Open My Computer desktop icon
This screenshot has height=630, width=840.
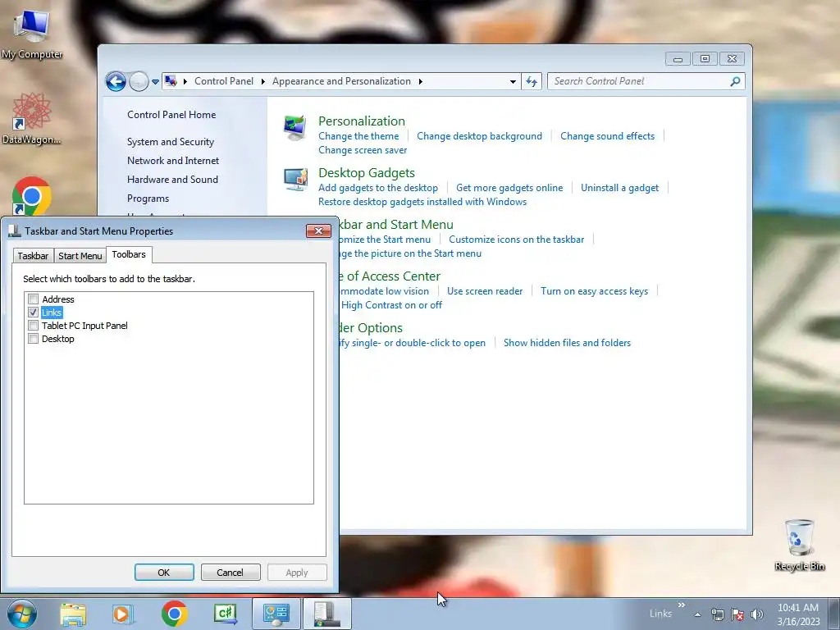point(32,34)
